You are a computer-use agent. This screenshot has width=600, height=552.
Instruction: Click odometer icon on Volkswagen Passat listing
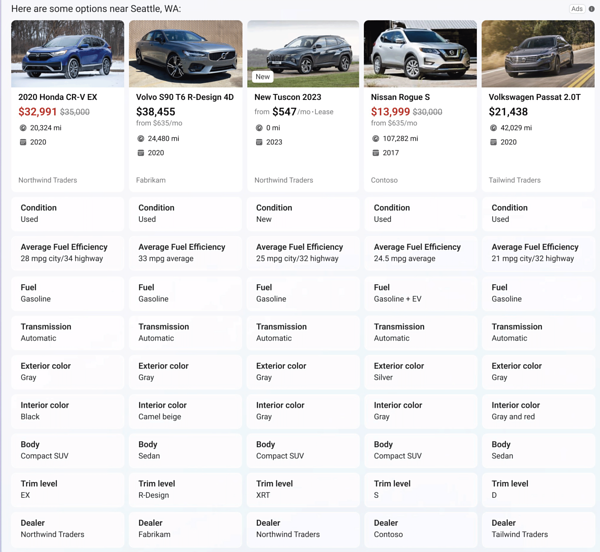(494, 128)
